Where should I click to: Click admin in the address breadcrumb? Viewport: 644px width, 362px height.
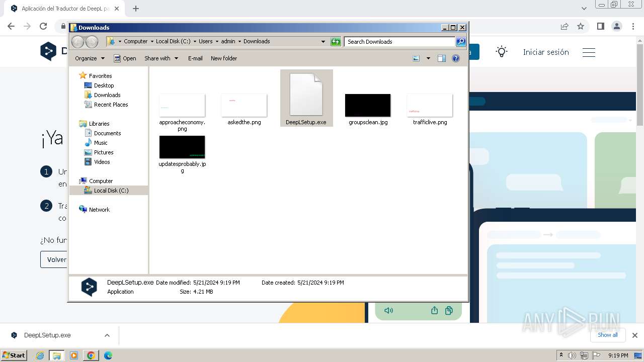(228, 42)
